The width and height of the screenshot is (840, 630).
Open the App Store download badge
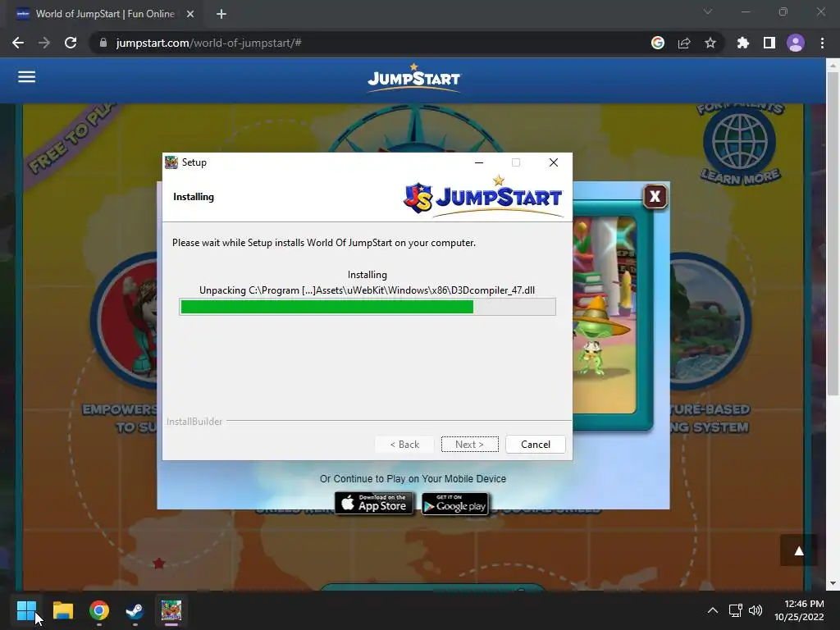(x=374, y=504)
